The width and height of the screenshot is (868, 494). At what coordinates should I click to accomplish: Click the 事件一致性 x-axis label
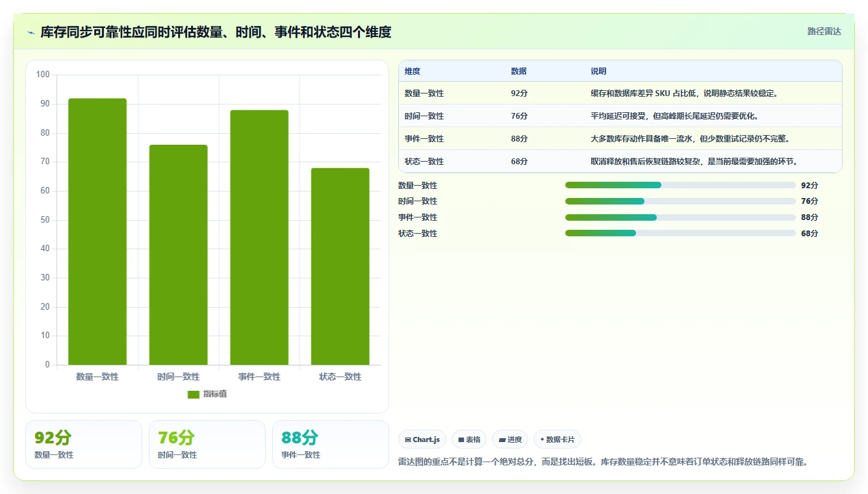(259, 377)
